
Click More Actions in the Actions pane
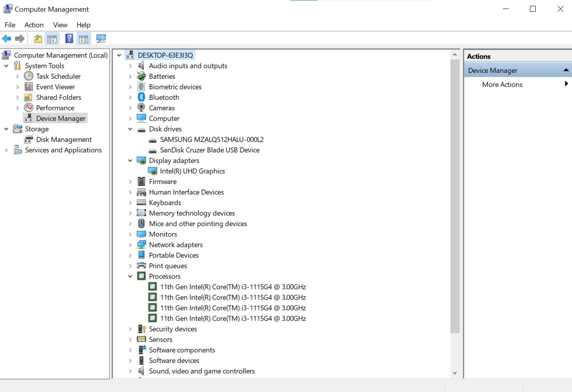502,85
